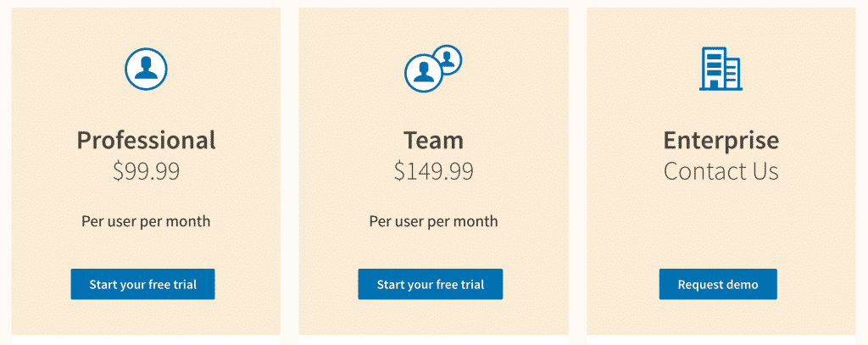Start your free trial for Team plan
868x345 pixels.
click(430, 284)
